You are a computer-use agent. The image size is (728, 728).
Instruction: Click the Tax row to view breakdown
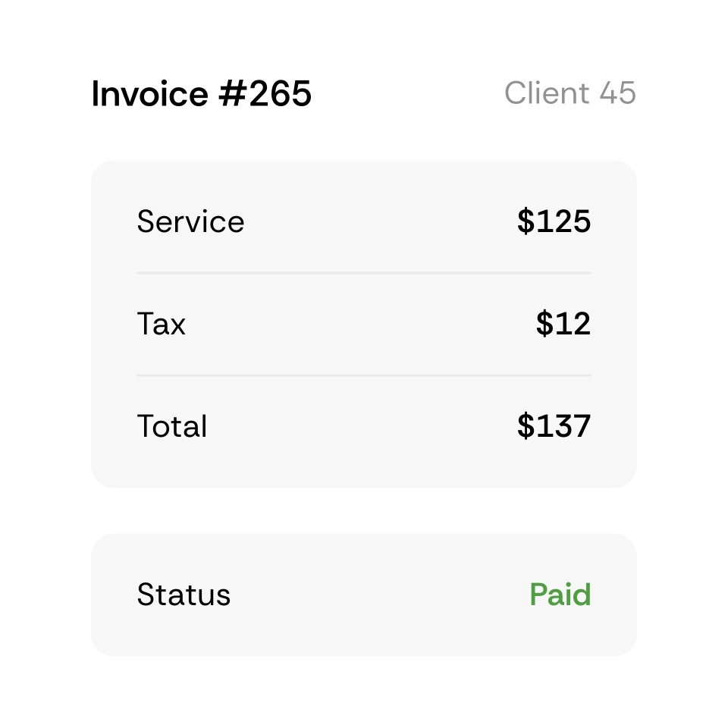364,324
